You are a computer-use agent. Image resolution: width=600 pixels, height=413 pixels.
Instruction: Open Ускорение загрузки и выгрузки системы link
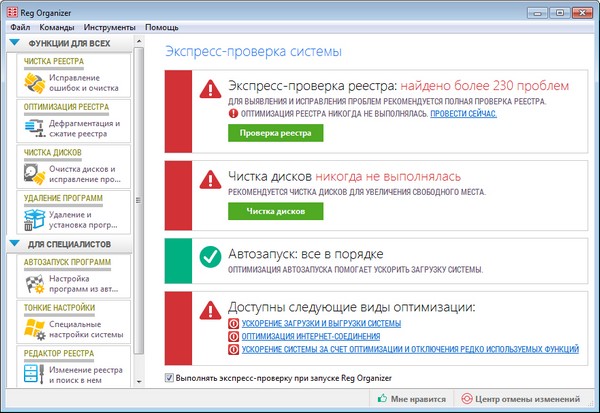tap(321, 324)
